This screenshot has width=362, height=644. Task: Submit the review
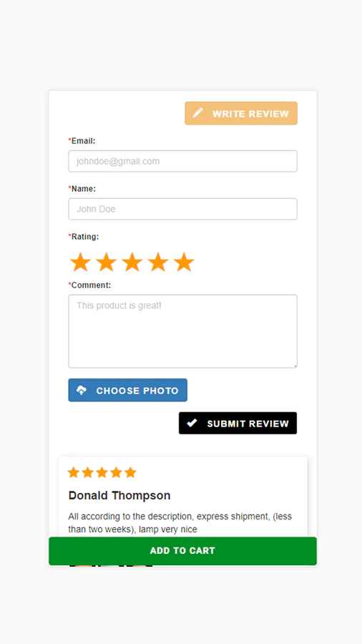coord(238,423)
